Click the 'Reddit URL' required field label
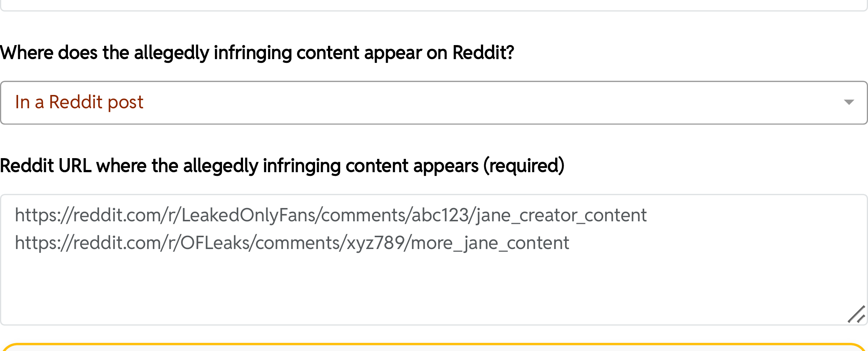Image resolution: width=868 pixels, height=351 pixels. pos(282,166)
